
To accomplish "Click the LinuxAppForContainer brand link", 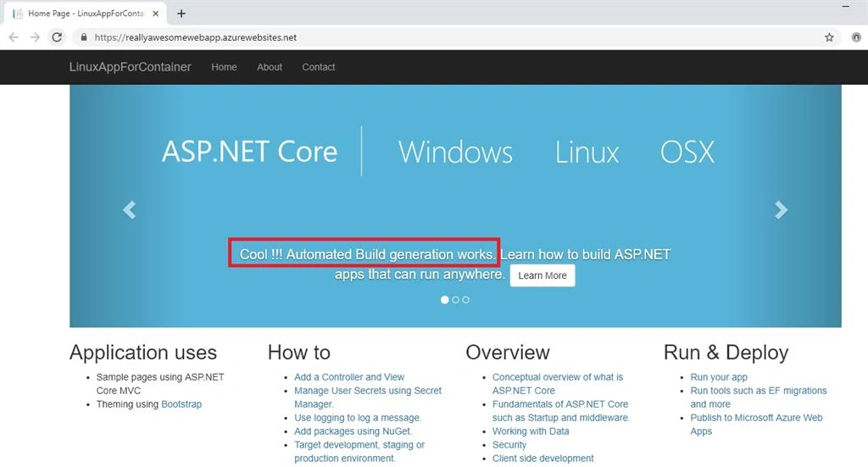I will [130, 67].
